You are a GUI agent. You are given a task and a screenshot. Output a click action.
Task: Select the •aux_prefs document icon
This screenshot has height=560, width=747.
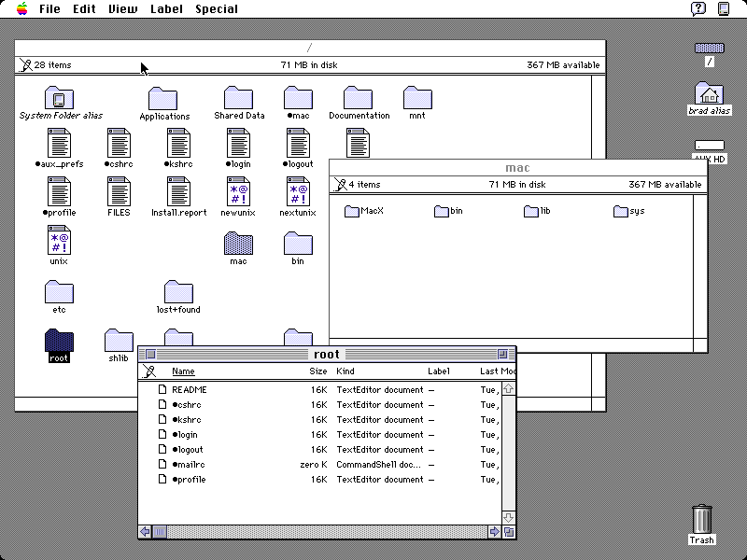pos(59,143)
